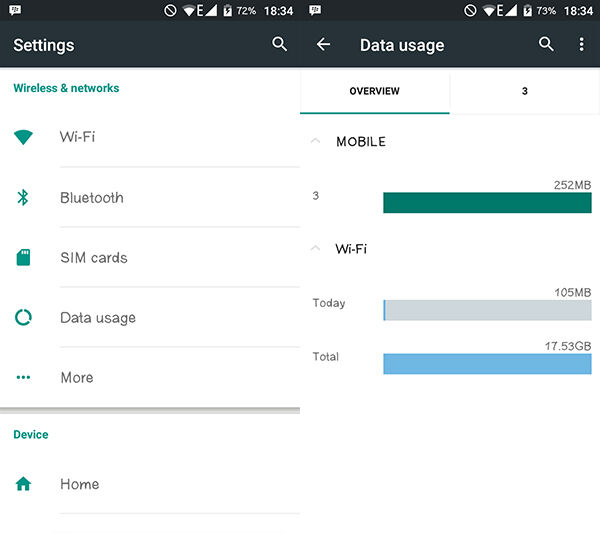Viewport: 600px width, 533px height.
Task: Open the SIM cards entry
Action: click(150, 257)
